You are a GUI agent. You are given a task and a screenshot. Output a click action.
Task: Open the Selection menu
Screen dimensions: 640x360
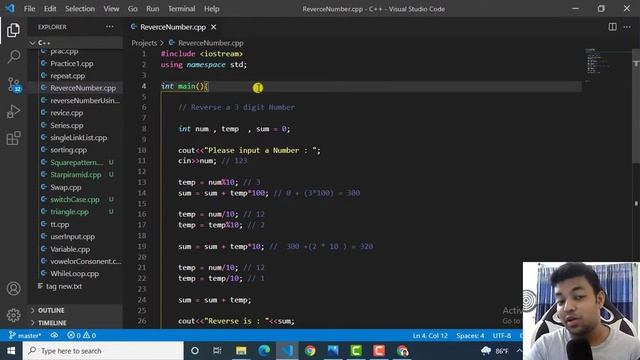click(x=80, y=9)
